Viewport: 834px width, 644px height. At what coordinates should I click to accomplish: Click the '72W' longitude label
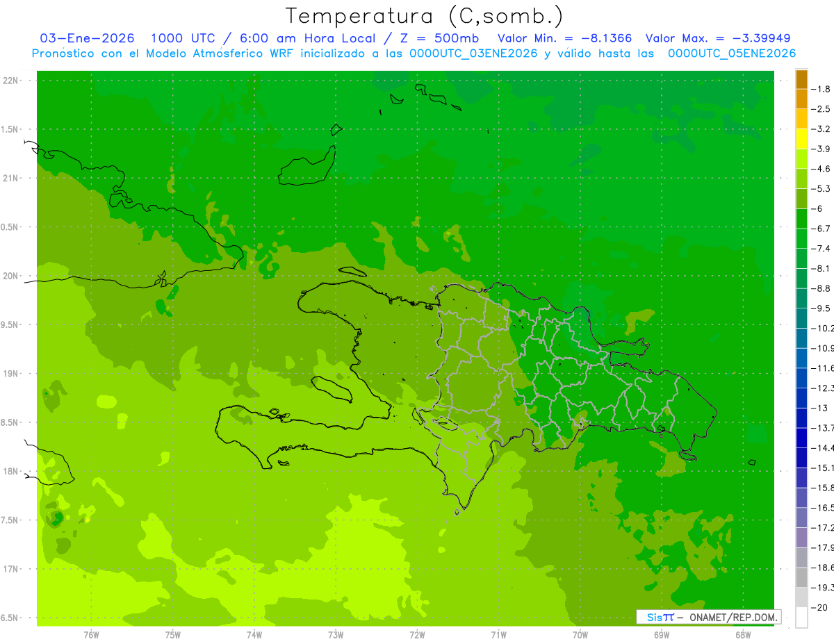coord(417,634)
